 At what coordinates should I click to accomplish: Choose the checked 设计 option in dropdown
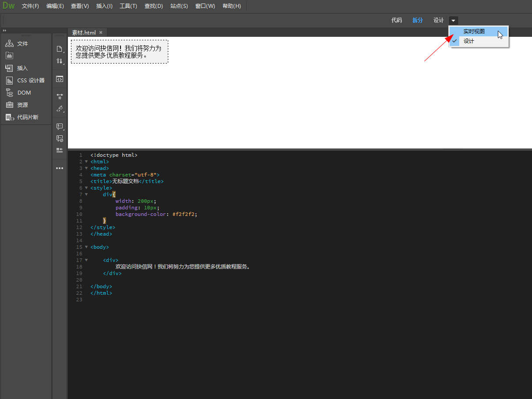479,41
